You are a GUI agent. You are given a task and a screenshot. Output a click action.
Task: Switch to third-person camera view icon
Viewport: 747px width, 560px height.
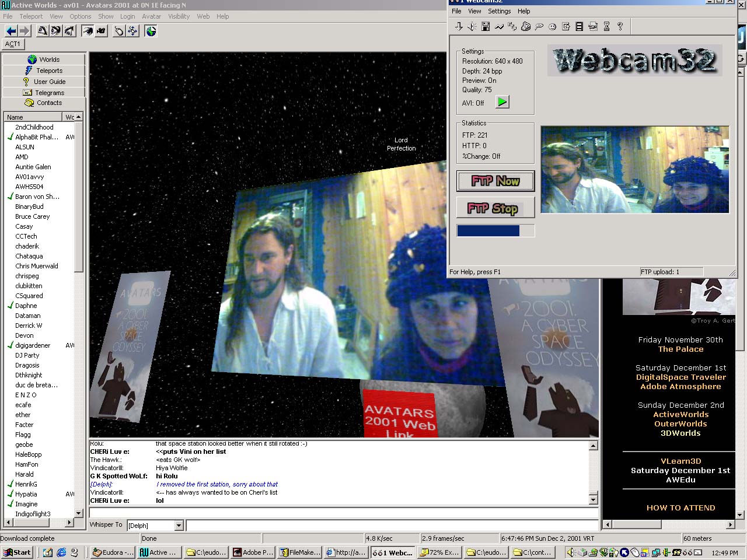tap(101, 31)
